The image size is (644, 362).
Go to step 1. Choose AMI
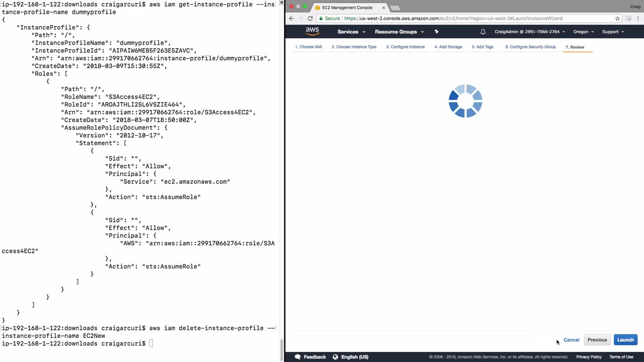pos(308,47)
